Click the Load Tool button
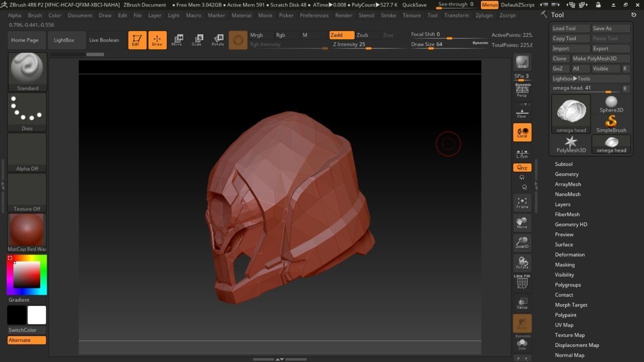Viewport: 644px width, 362px height. pyautogui.click(x=571, y=28)
